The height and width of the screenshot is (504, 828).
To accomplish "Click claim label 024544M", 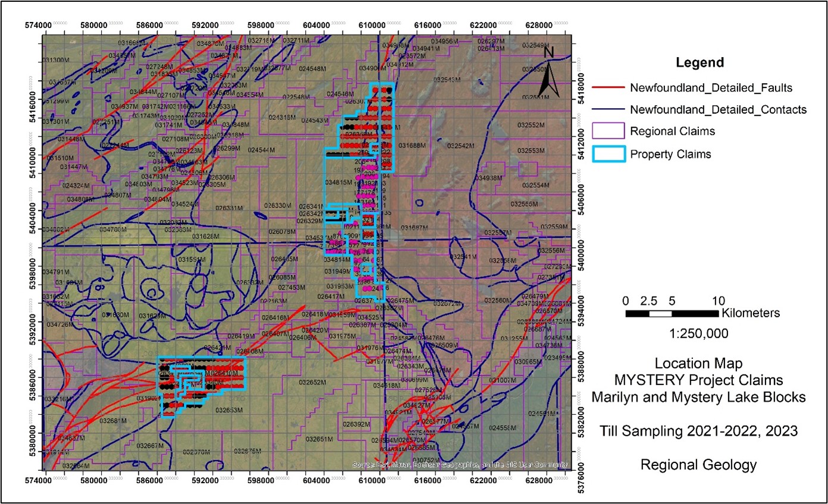I will (x=262, y=150).
